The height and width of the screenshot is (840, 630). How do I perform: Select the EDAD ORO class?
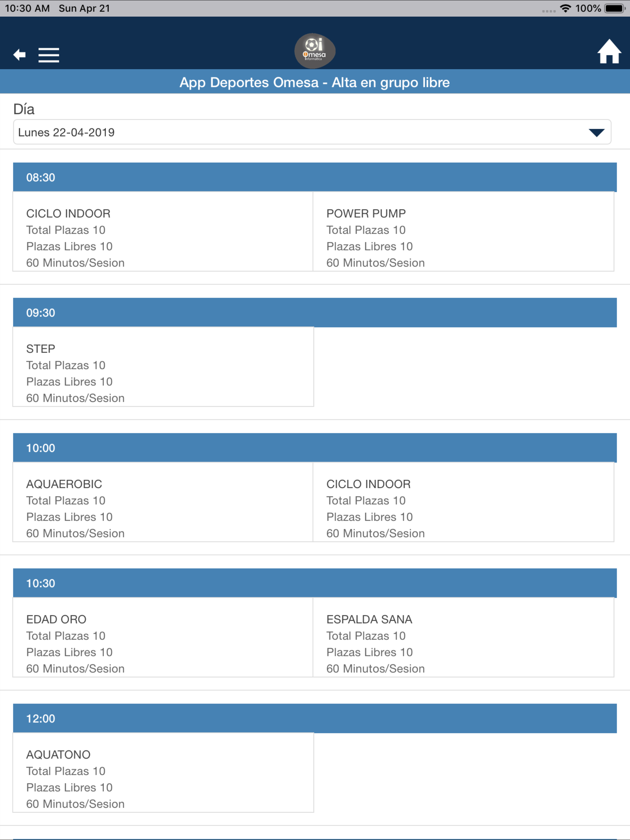[163, 637]
